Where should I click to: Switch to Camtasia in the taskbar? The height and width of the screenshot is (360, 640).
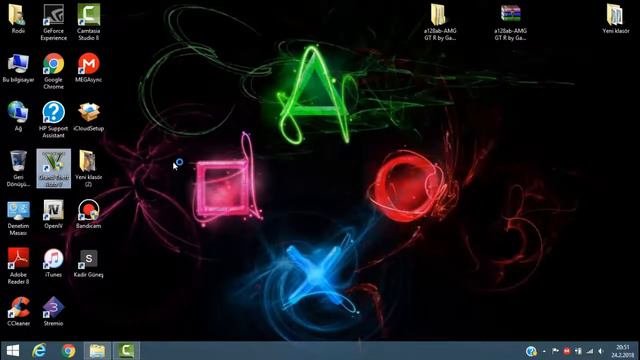[x=126, y=351]
